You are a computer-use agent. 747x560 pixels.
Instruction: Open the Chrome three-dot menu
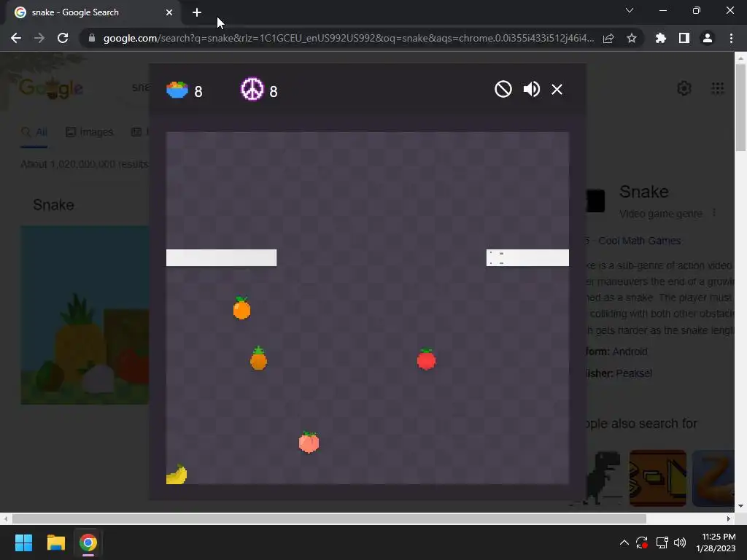coord(731,38)
